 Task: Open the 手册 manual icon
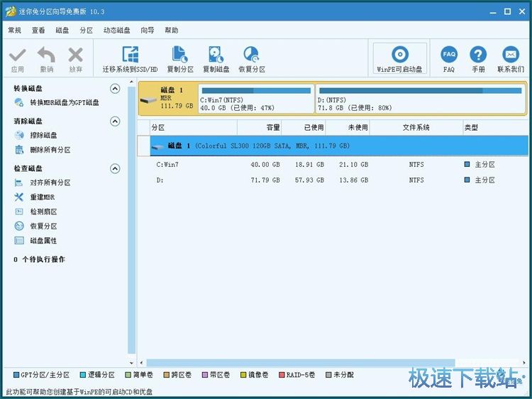479,55
